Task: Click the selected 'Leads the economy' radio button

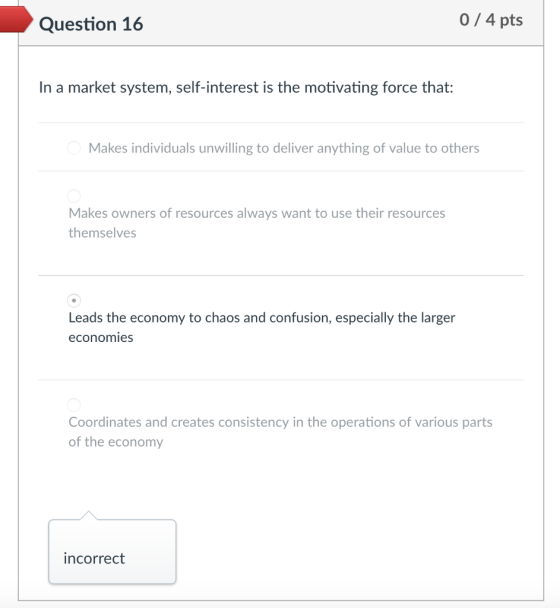Action: coord(74,300)
